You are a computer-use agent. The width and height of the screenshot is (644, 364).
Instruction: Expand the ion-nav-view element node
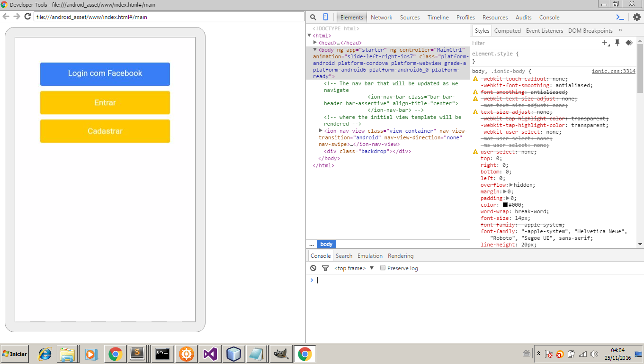coord(321,131)
